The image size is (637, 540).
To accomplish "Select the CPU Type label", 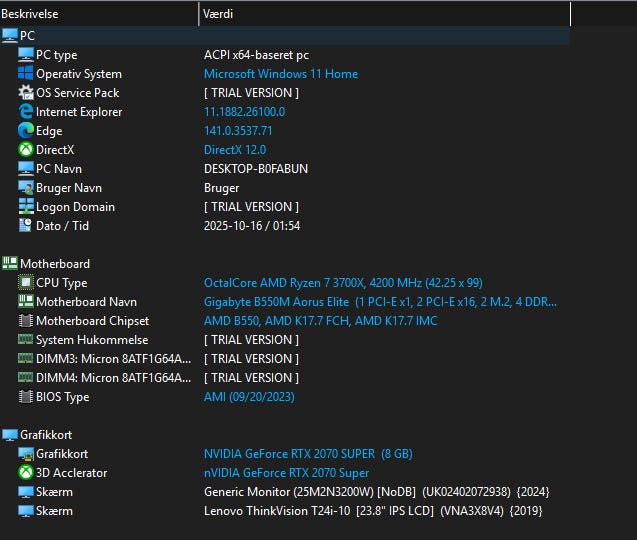I will [62, 283].
